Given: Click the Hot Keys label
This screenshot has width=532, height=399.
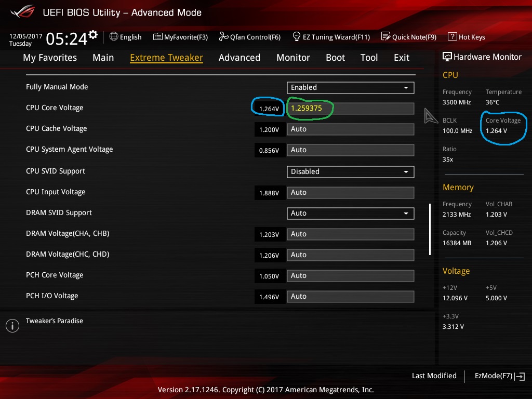Looking at the screenshot, I should click(472, 37).
